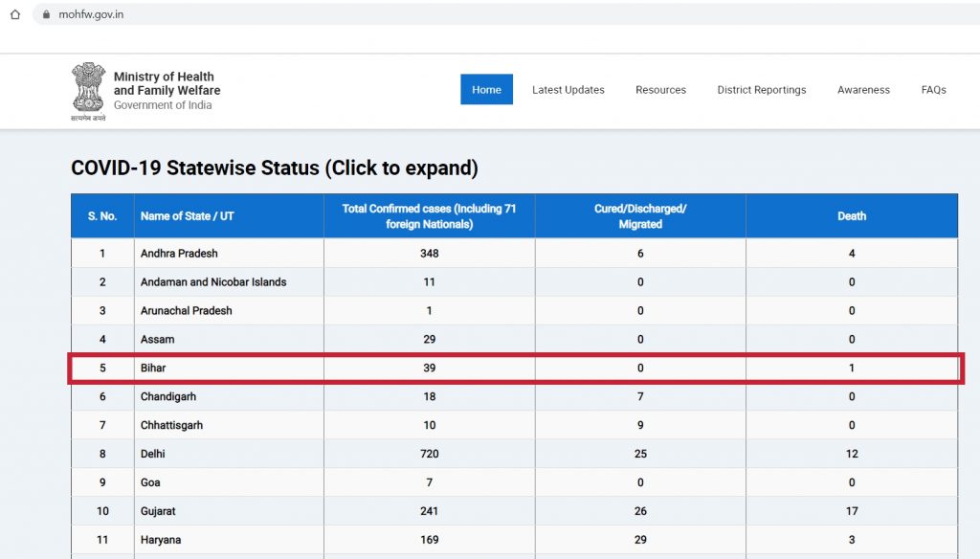
Task: Click the Death column header
Action: coord(851,216)
